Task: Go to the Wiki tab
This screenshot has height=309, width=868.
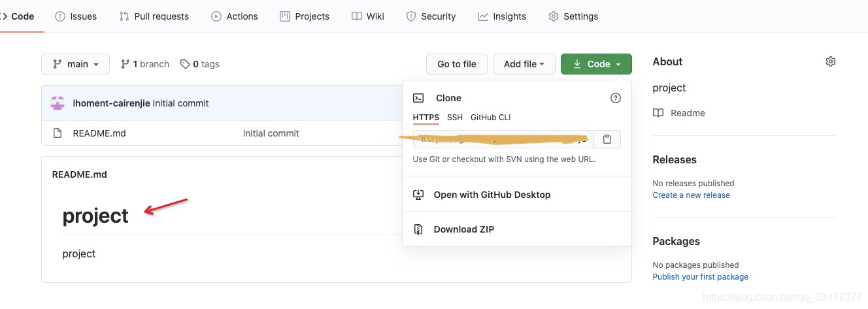Action: click(368, 16)
